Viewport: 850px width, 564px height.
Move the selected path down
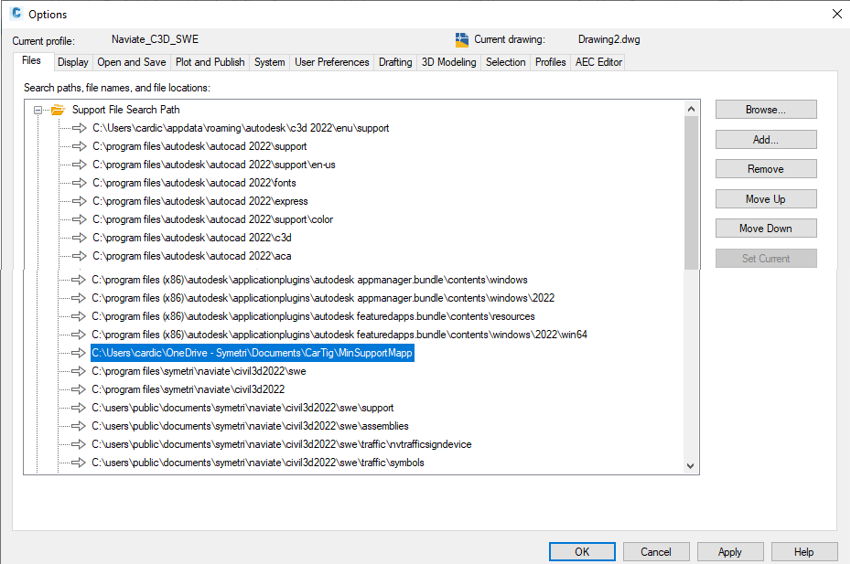click(765, 228)
